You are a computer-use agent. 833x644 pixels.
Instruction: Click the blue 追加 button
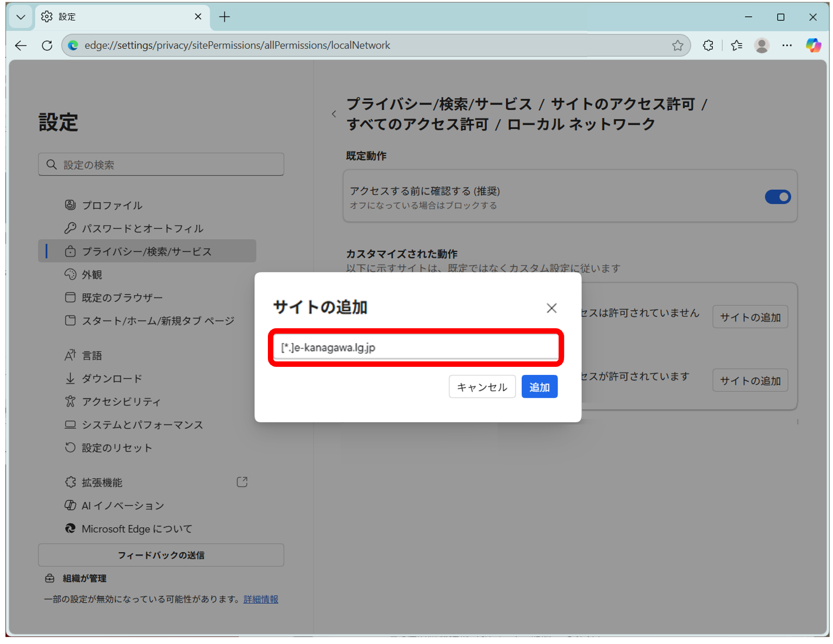click(539, 387)
